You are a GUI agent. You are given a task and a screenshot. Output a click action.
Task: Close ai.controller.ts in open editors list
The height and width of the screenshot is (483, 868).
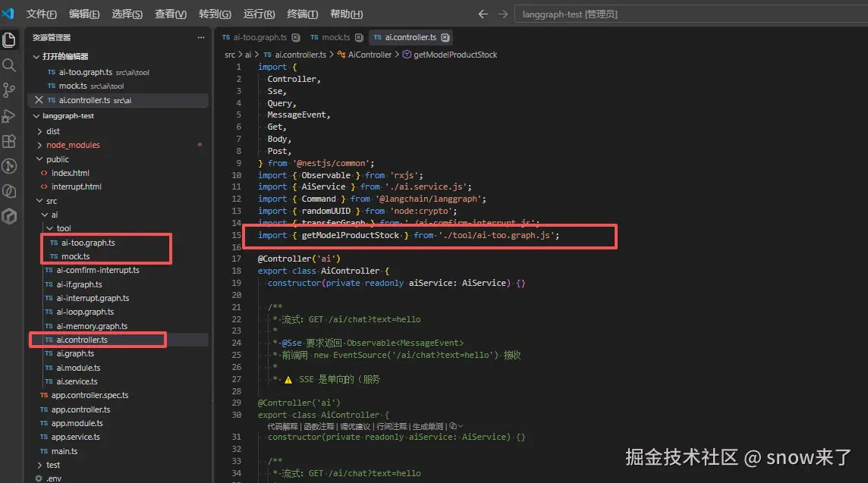(x=39, y=100)
